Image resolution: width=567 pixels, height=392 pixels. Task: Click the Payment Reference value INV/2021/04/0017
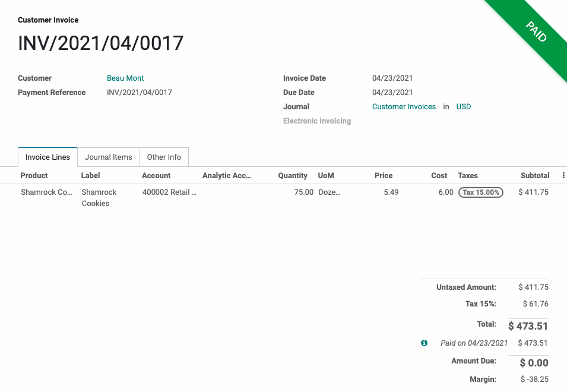139,92
